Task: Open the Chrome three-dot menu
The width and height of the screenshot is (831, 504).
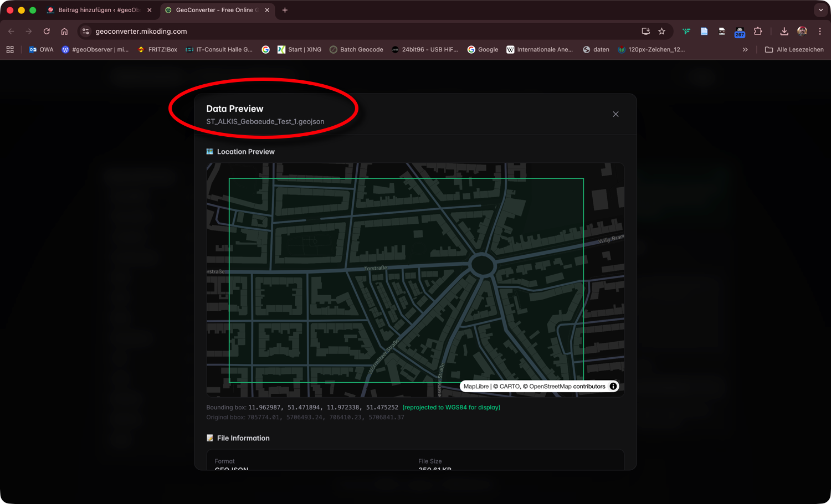Action: click(x=820, y=32)
